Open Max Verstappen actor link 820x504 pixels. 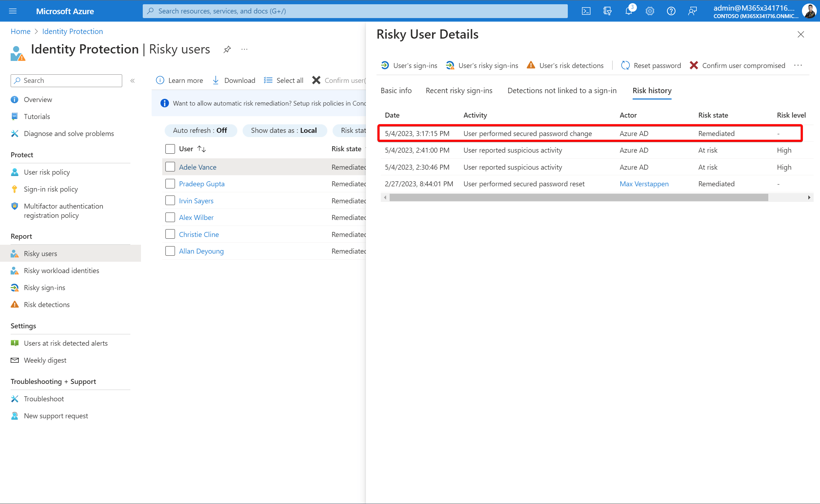[644, 184]
